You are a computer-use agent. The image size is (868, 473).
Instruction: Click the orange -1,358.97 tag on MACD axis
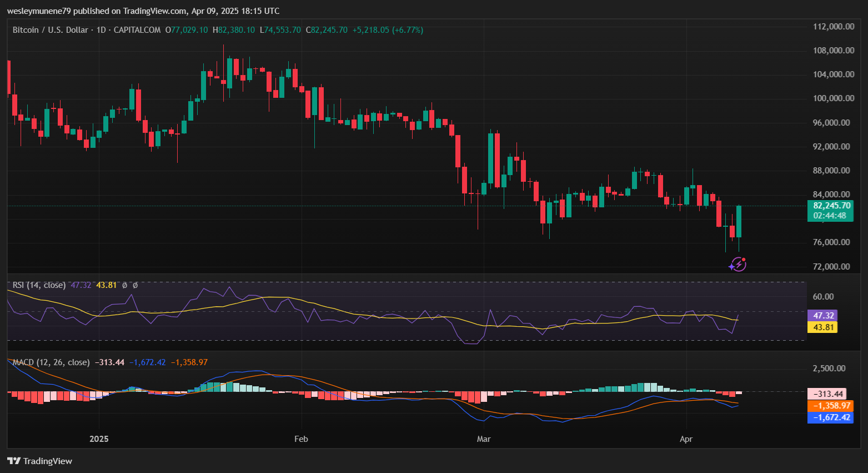830,406
